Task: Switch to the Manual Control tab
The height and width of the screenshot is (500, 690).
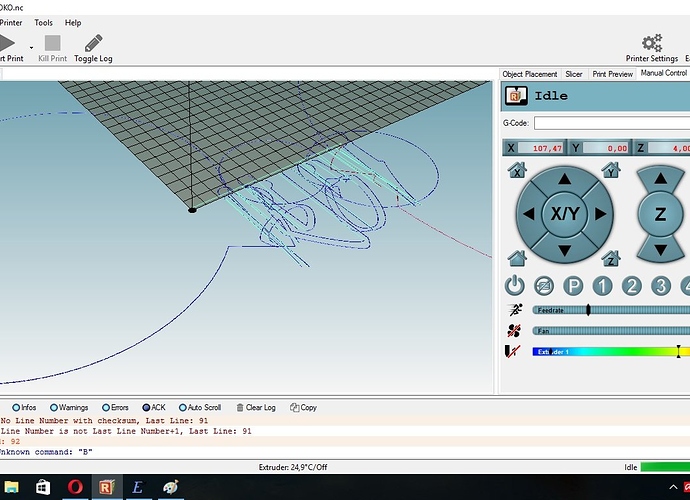Action: (x=663, y=73)
